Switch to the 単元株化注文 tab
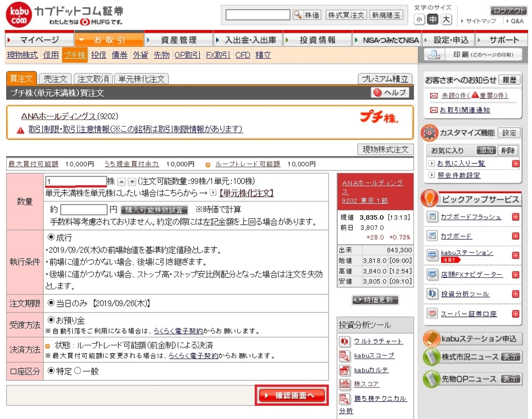The image size is (532, 419). (141, 79)
